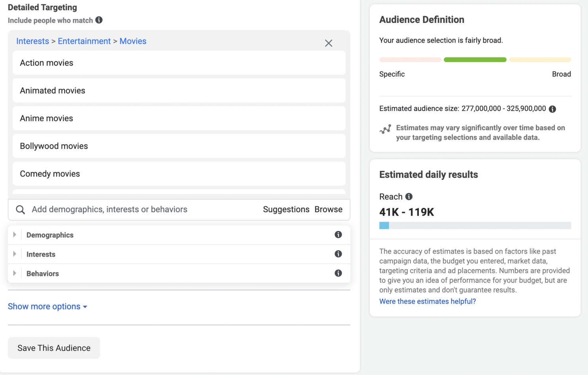Click the info icon next to estimated audience size
The width and height of the screenshot is (588, 375).
[x=552, y=109]
